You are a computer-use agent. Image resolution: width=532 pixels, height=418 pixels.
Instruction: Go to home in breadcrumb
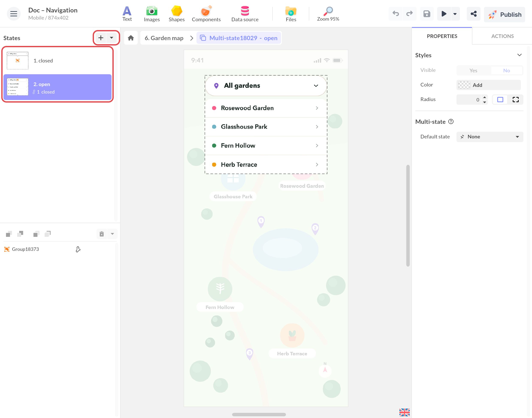click(131, 38)
